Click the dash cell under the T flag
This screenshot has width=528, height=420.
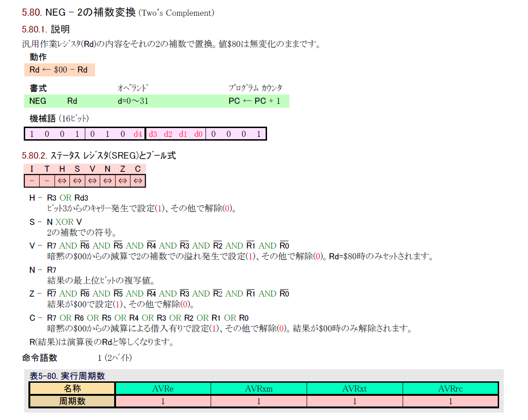point(47,181)
